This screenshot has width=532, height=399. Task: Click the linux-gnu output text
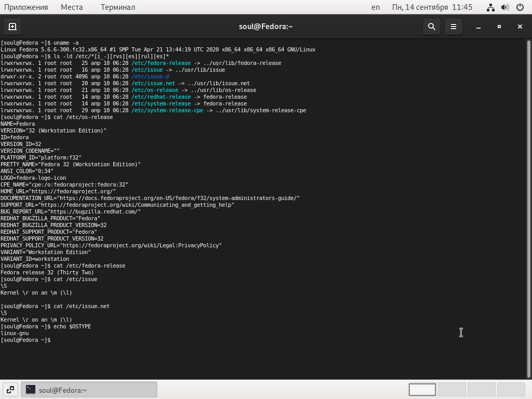pyautogui.click(x=15, y=333)
